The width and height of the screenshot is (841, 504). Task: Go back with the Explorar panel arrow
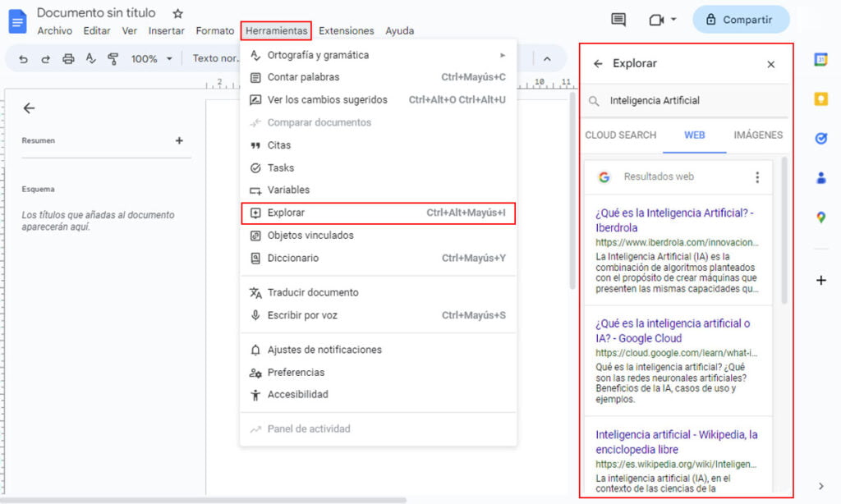click(598, 64)
